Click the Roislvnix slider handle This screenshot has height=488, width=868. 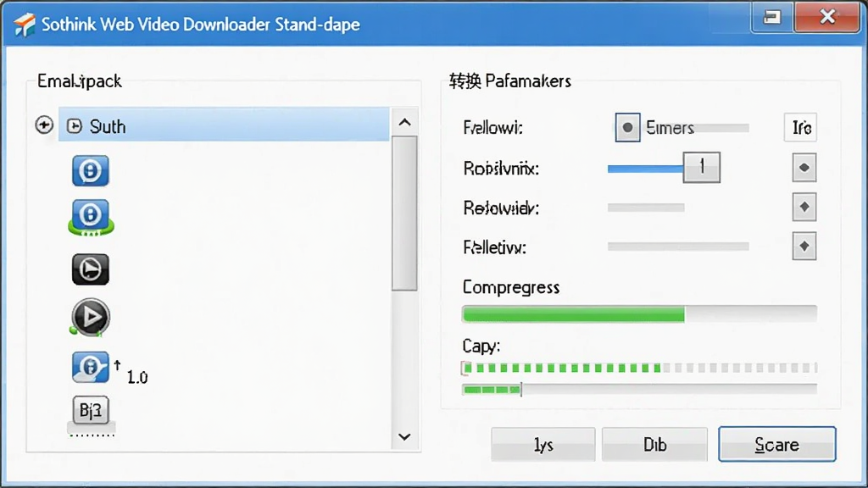(x=701, y=167)
